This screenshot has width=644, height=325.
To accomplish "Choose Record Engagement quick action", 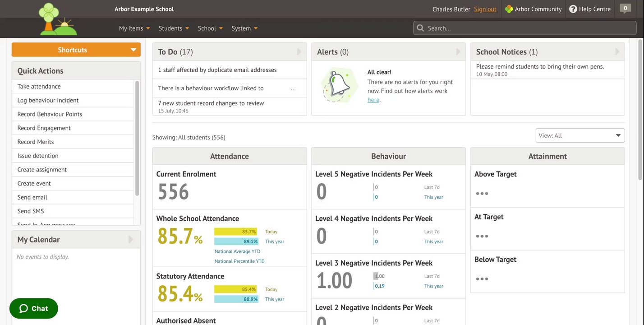I will [73, 128].
